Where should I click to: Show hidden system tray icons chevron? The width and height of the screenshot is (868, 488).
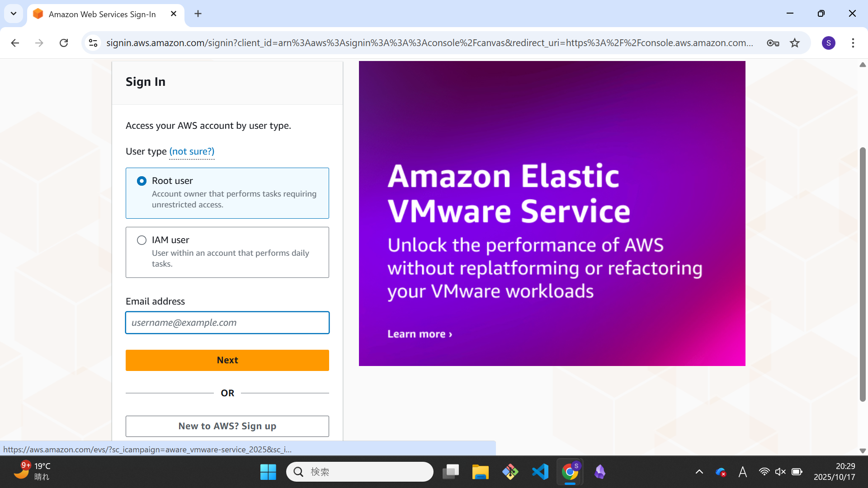tap(699, 472)
